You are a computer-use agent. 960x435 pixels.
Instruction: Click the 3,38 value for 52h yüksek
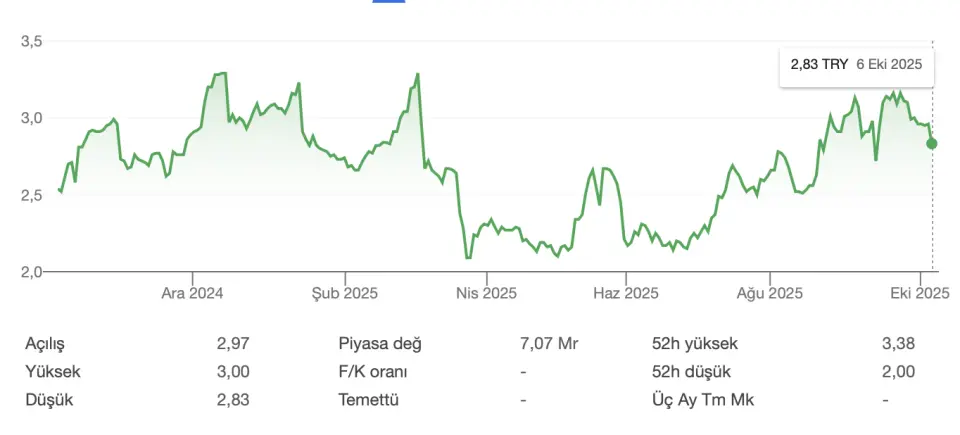pos(898,344)
